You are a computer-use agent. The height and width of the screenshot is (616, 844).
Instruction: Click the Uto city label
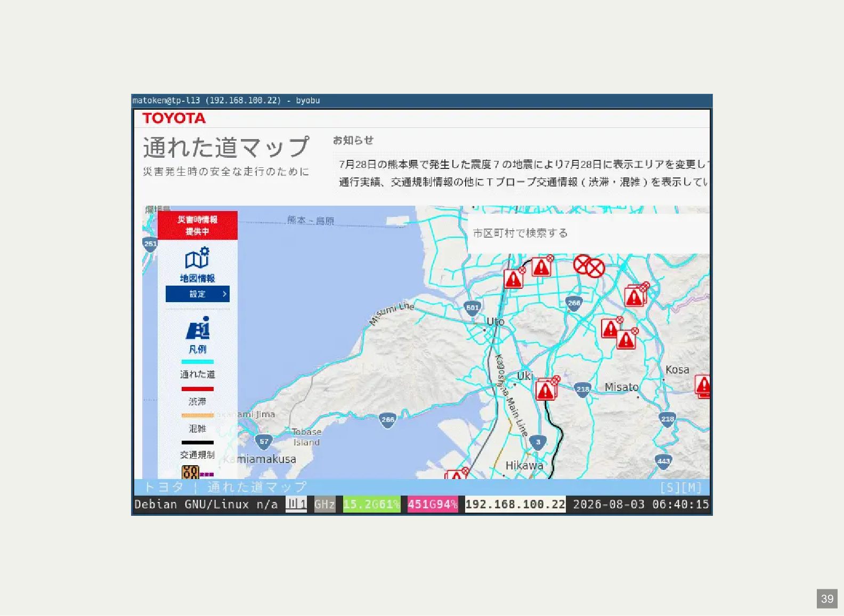pyautogui.click(x=496, y=322)
